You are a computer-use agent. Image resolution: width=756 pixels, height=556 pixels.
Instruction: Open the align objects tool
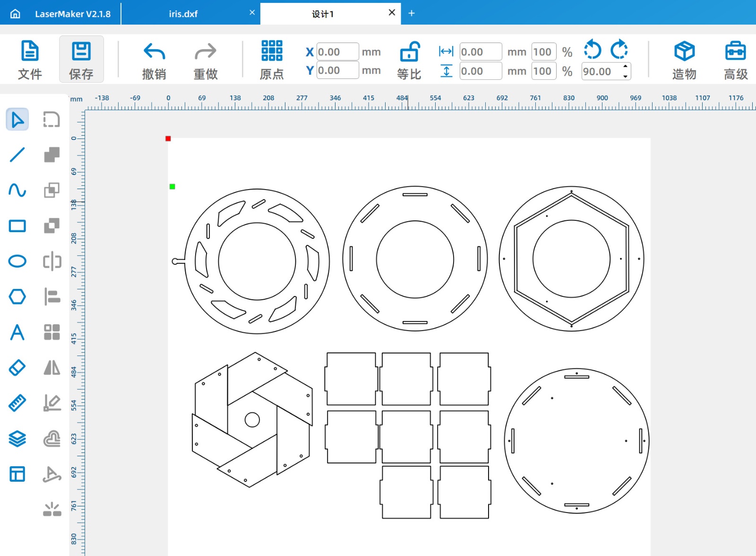[x=52, y=297]
